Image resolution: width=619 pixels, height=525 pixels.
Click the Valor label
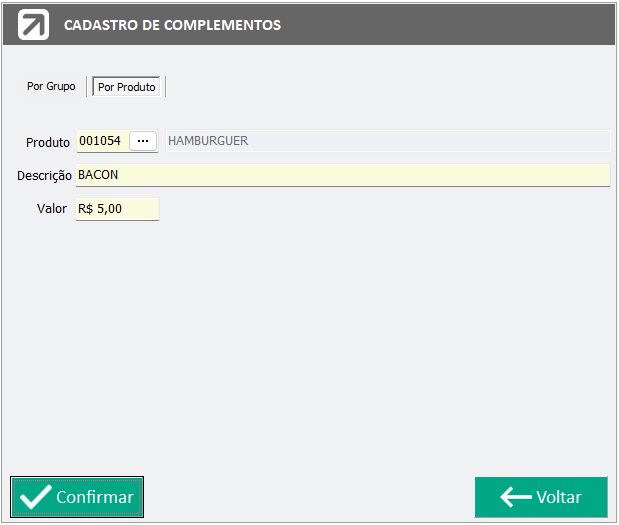[52, 209]
